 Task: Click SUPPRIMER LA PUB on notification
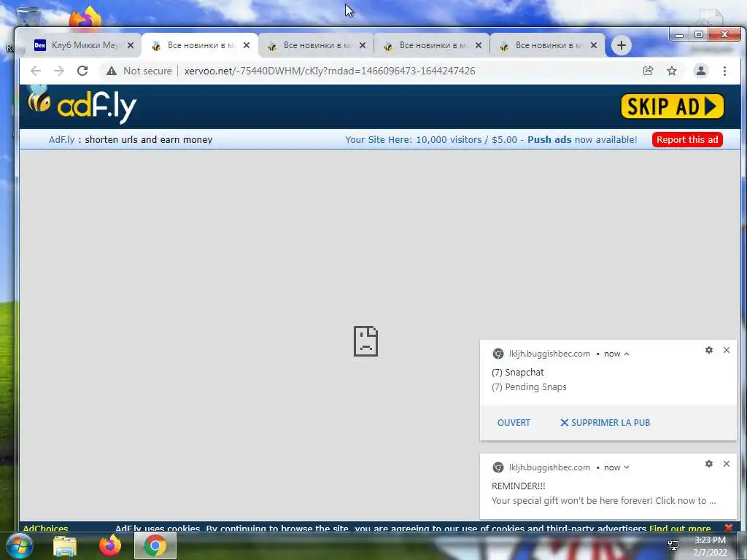pos(605,422)
